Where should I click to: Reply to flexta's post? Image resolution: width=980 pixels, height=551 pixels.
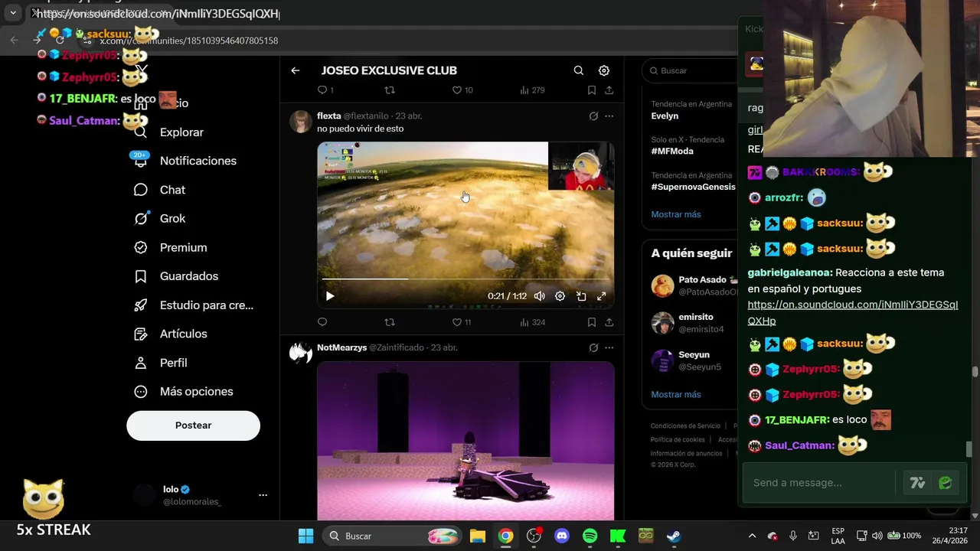pyautogui.click(x=322, y=322)
